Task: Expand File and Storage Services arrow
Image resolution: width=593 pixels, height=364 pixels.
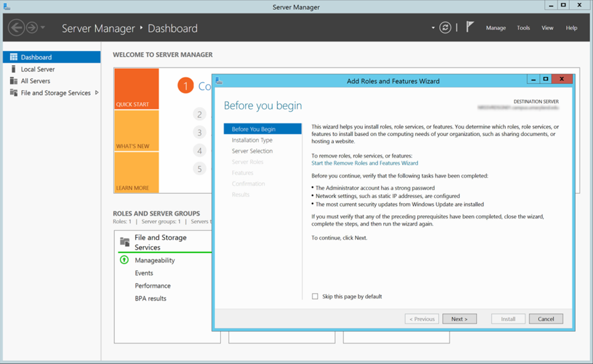Action: [97, 92]
